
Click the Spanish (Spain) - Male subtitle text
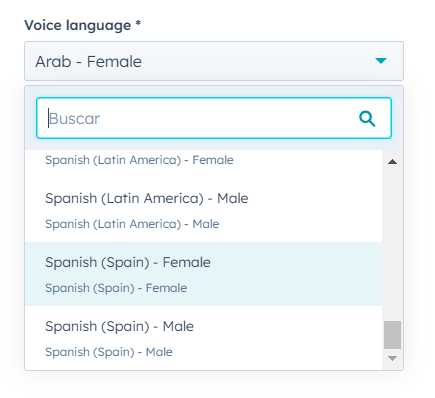click(x=109, y=352)
